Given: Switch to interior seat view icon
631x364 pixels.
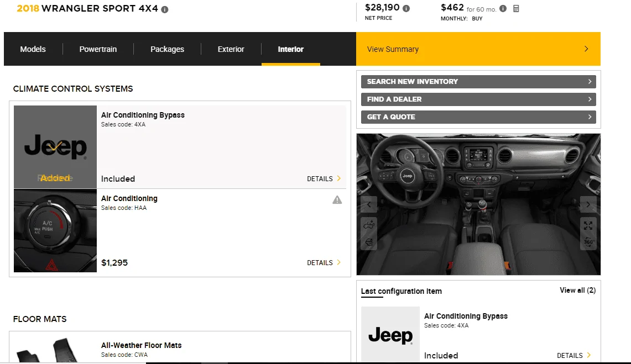Looking at the screenshot, I should point(369,242).
